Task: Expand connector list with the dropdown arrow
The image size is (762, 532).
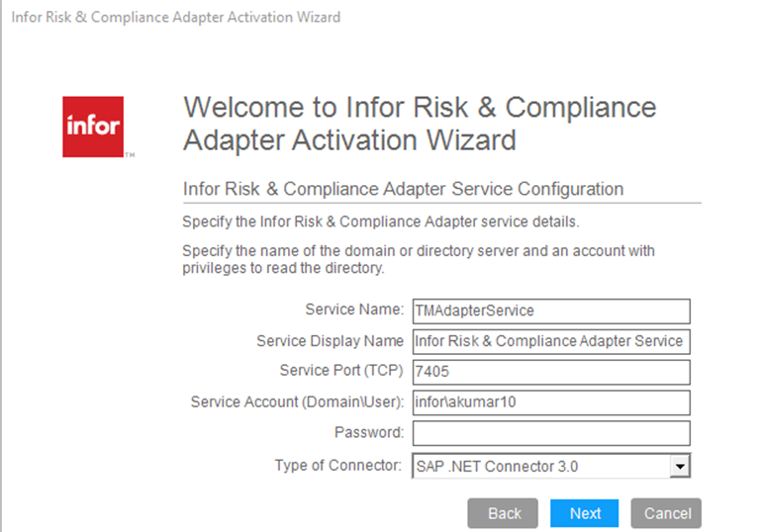Action: [679, 466]
